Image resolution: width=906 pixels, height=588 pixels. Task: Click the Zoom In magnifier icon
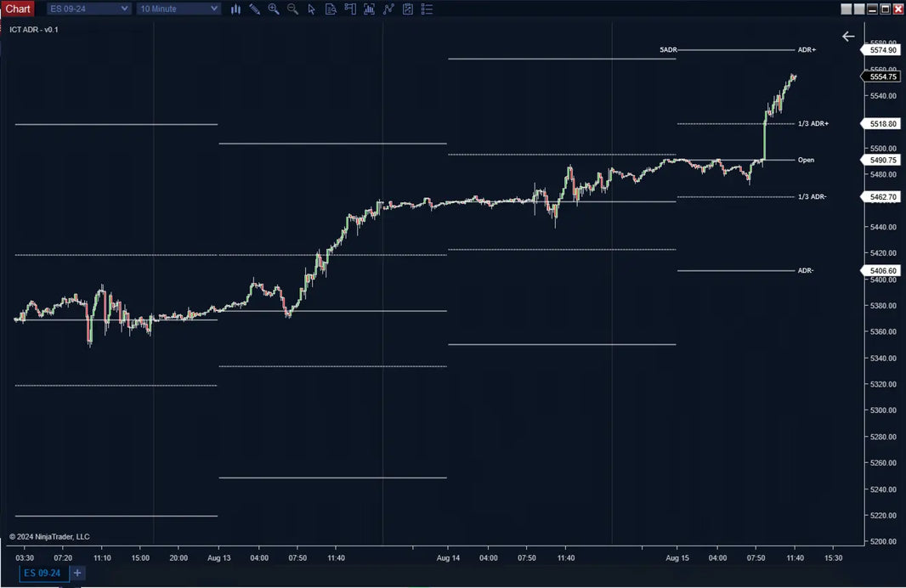pos(273,8)
